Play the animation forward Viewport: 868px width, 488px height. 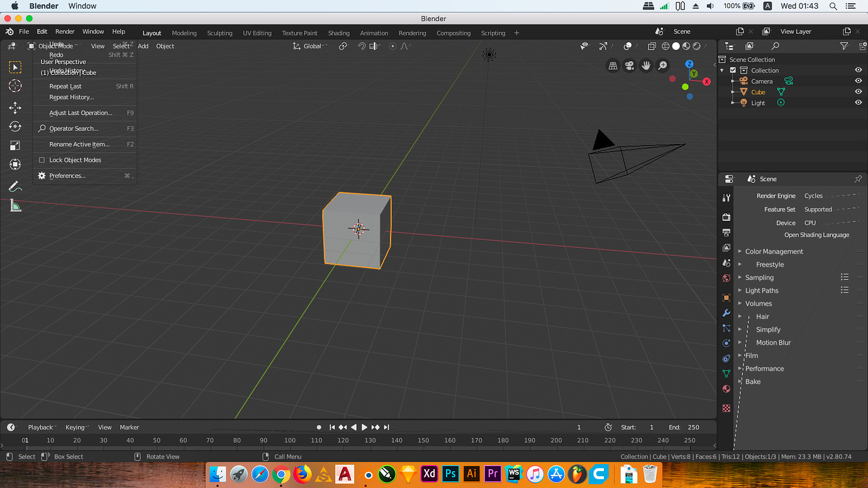click(364, 427)
